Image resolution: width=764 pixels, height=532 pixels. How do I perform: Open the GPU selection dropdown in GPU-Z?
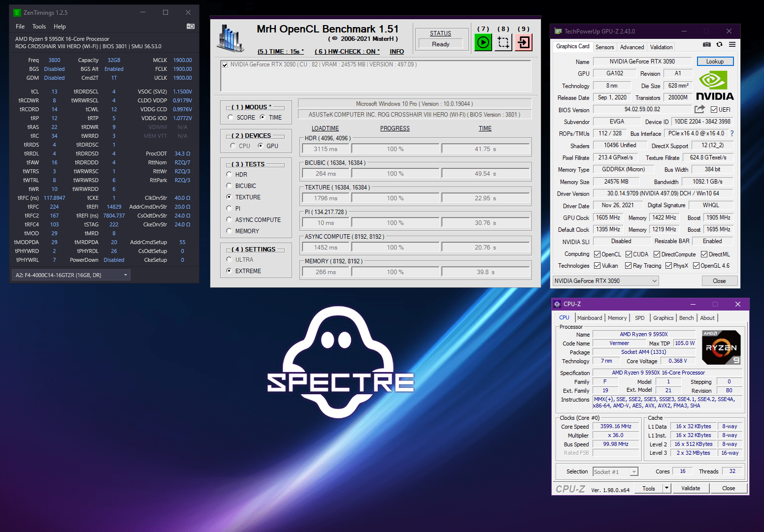pyautogui.click(x=606, y=281)
